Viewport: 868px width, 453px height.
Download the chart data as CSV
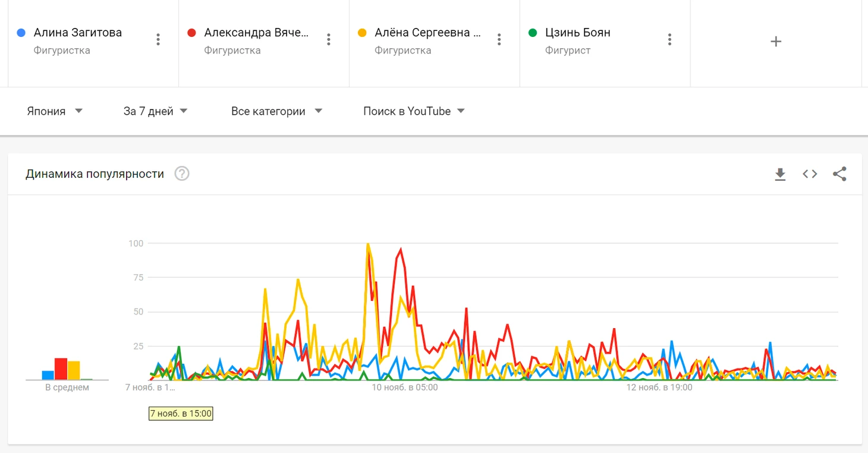(780, 174)
